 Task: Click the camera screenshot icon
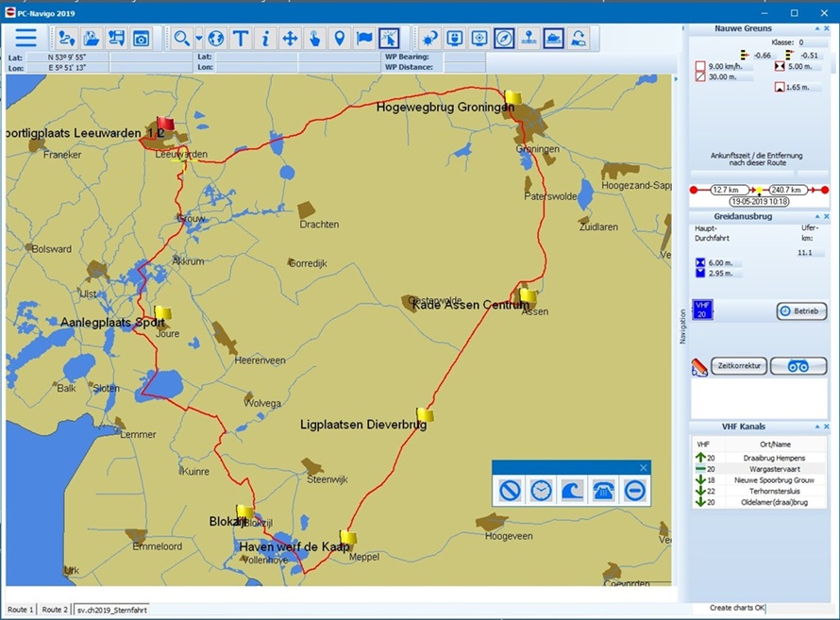point(141,38)
